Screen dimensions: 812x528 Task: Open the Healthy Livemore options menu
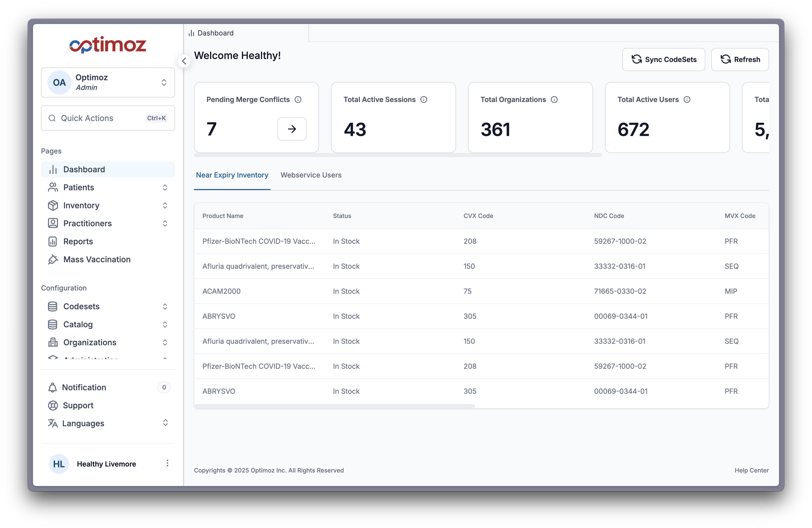pos(167,463)
